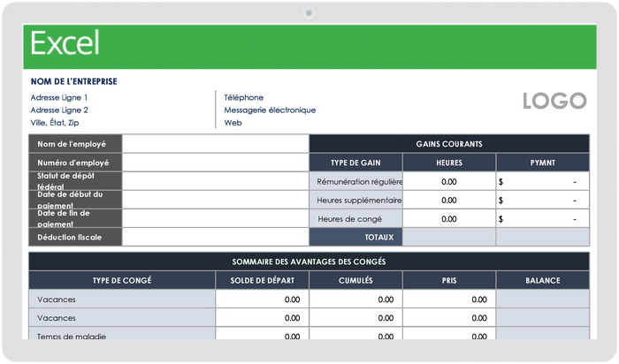Screen dimensions: 619x364
Task: Select the Téléphone text
Action: [x=243, y=97]
